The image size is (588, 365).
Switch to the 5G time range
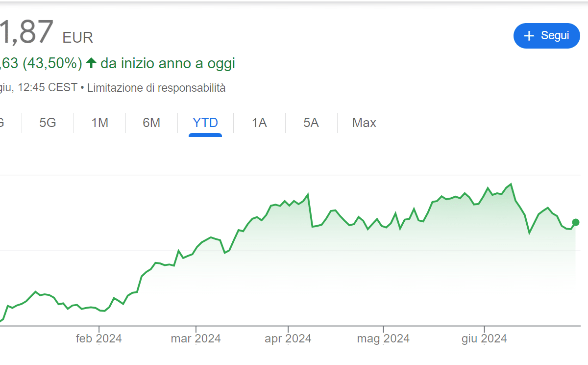(48, 123)
